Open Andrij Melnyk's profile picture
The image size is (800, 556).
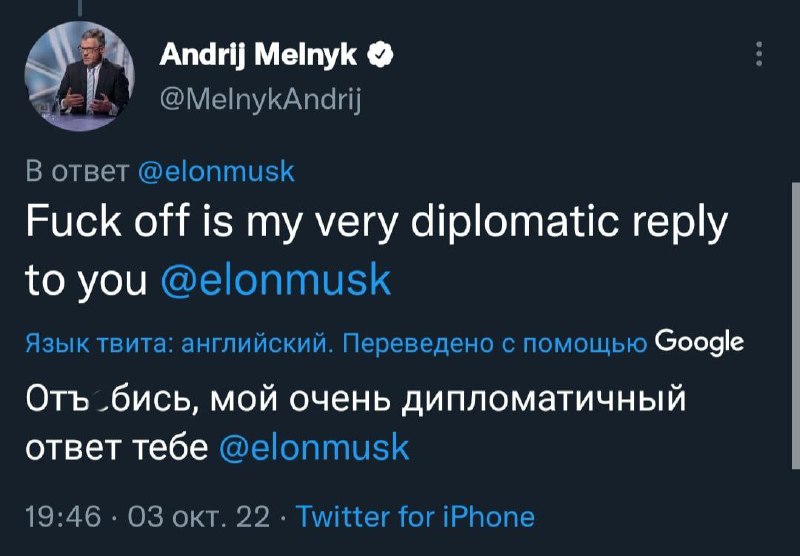pos(80,75)
